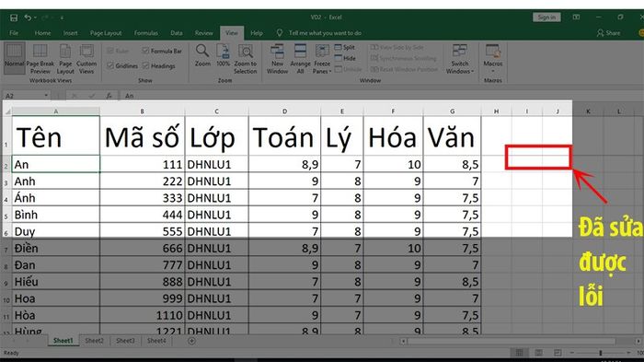Click the zoom out minus button
This screenshot has height=362, width=644.
pos(571,353)
